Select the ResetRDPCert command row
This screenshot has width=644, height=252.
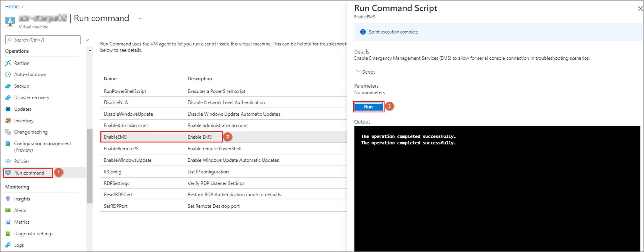click(224, 194)
